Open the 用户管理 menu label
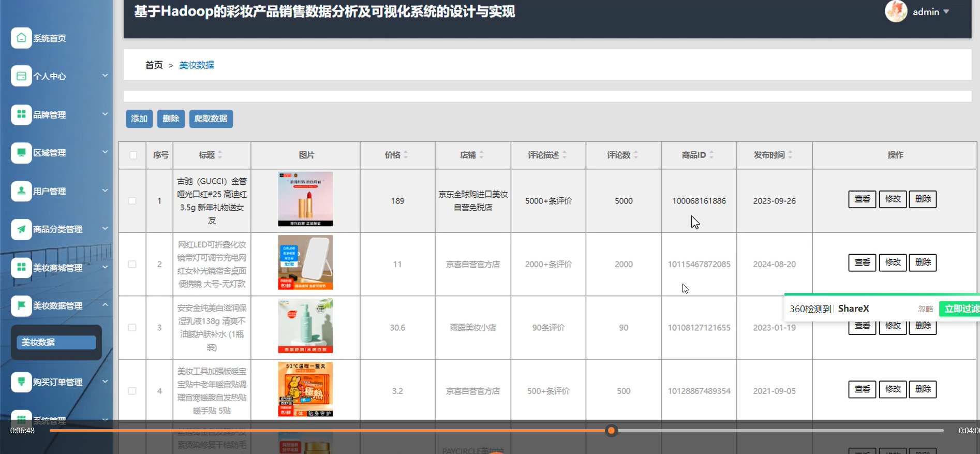This screenshot has height=454, width=980. [x=50, y=192]
